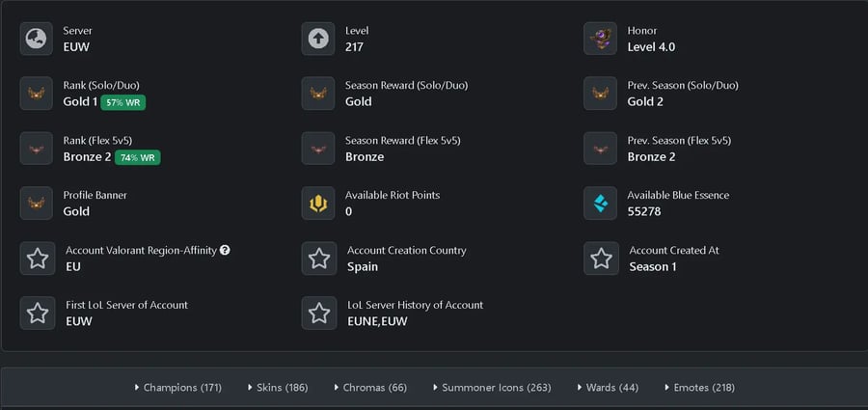Click the Blue Essence icon
The height and width of the screenshot is (410, 868).
pos(600,203)
